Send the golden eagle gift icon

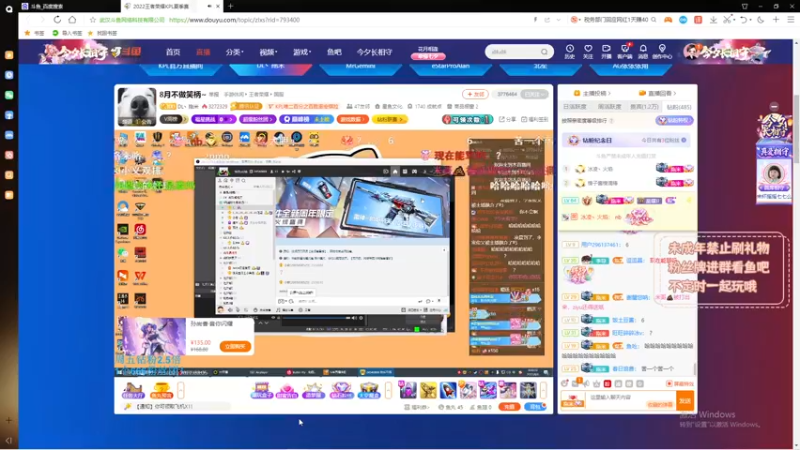point(428,390)
